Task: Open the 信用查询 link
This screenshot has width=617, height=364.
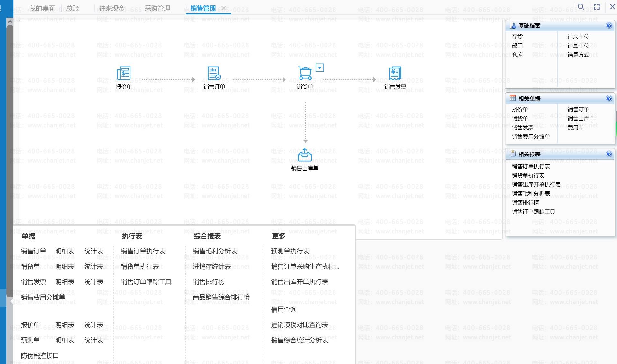Action: pyautogui.click(x=283, y=310)
